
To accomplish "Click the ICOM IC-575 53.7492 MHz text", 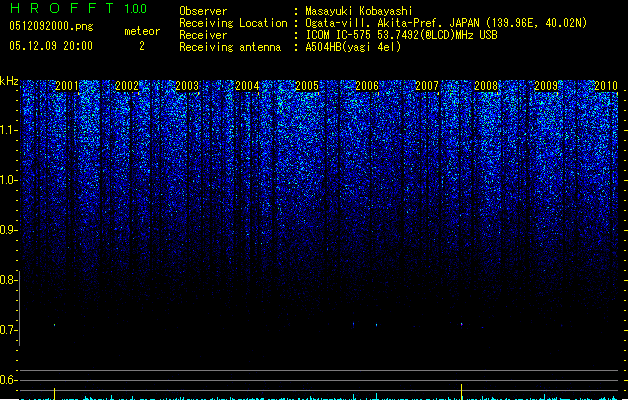I will [x=402, y=35].
